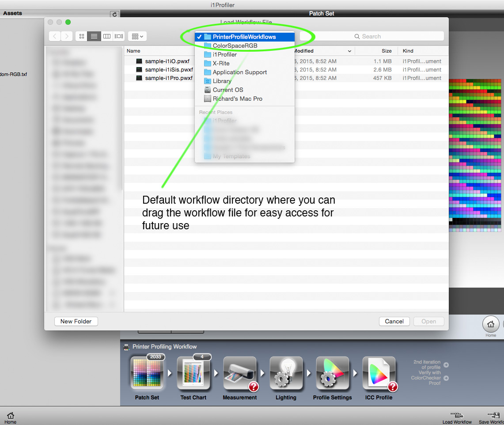This screenshot has width=504, height=425.
Task: Click the Search field in file dialog
Action: click(x=372, y=36)
